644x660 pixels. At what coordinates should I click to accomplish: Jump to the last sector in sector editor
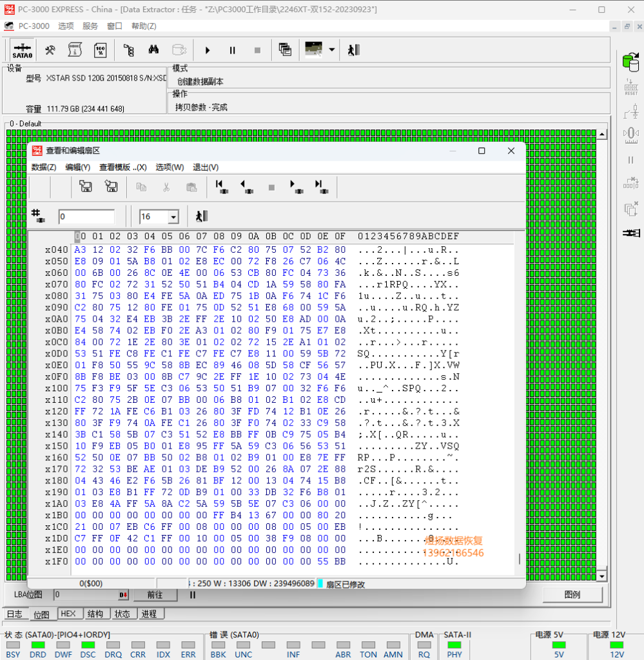point(321,186)
